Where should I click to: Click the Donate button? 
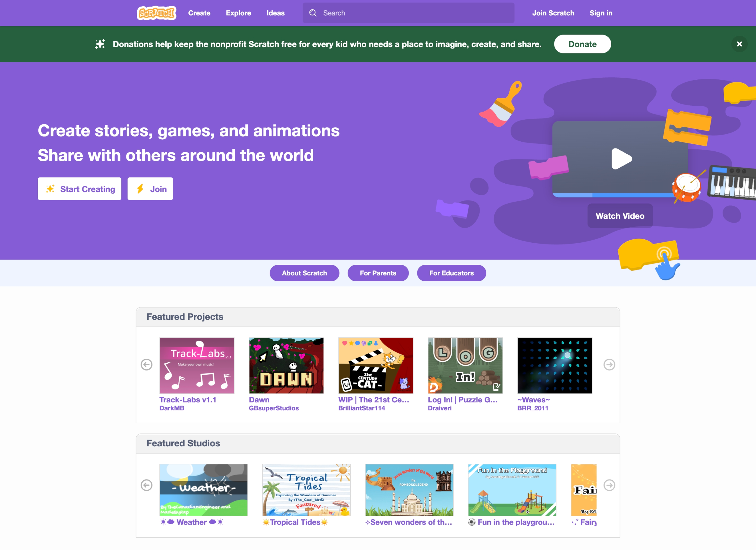coord(582,44)
